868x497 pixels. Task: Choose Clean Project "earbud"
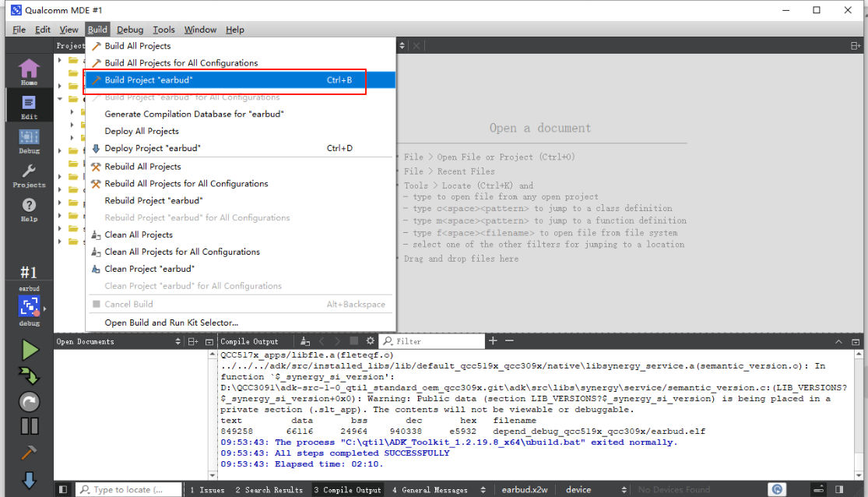[x=241, y=269]
